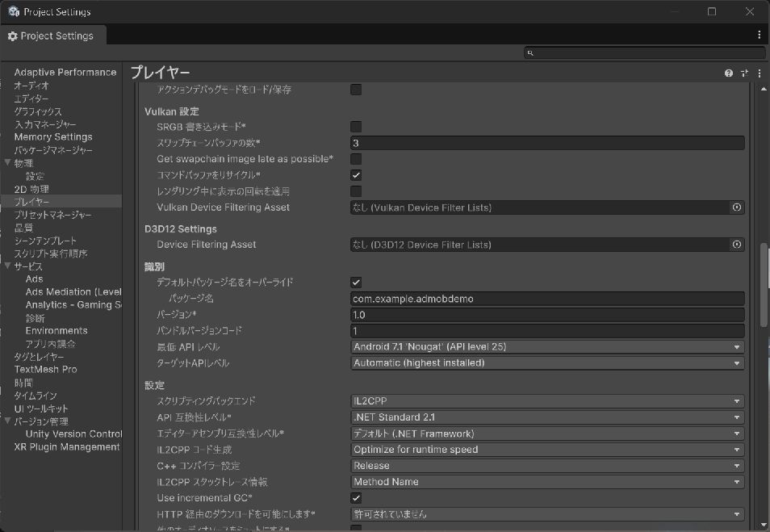This screenshot has height=532, width=770.
Task: Pick object for D3D12 Device Filtering Asset
Action: click(x=737, y=244)
